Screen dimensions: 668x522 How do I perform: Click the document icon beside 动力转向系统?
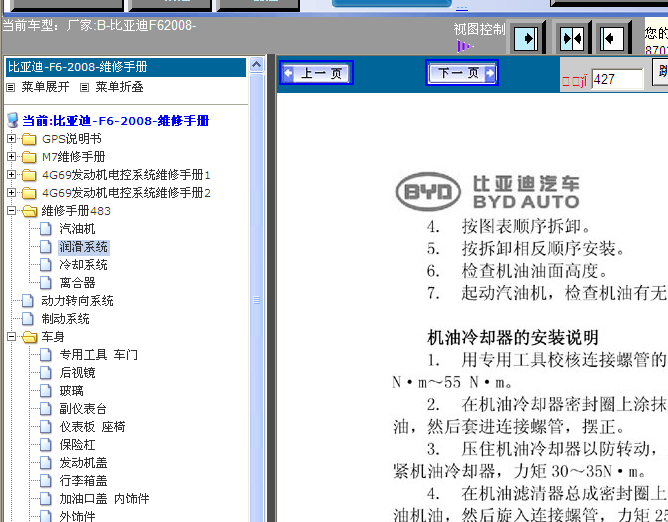coord(28,301)
